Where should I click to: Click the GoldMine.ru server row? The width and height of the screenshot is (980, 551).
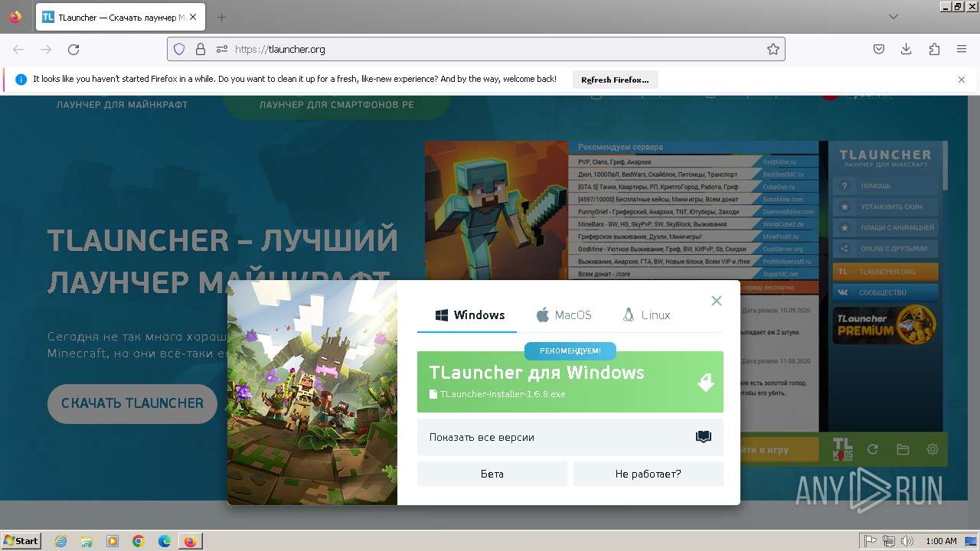click(x=694, y=162)
